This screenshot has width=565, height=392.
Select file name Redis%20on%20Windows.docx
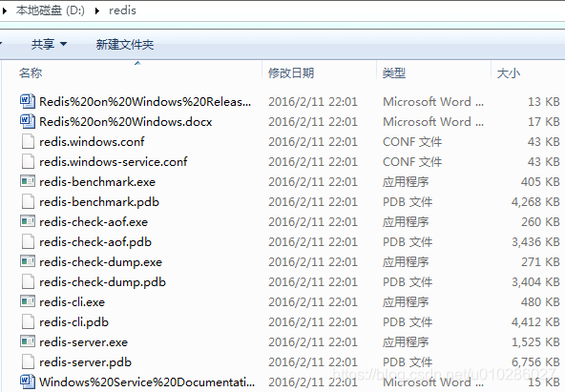point(125,122)
